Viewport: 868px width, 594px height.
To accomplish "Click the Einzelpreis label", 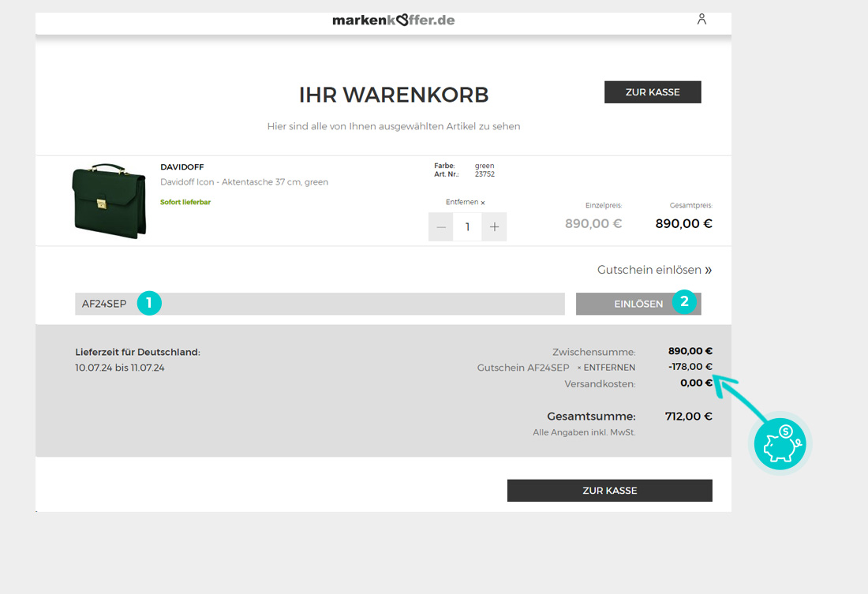I will [x=604, y=205].
